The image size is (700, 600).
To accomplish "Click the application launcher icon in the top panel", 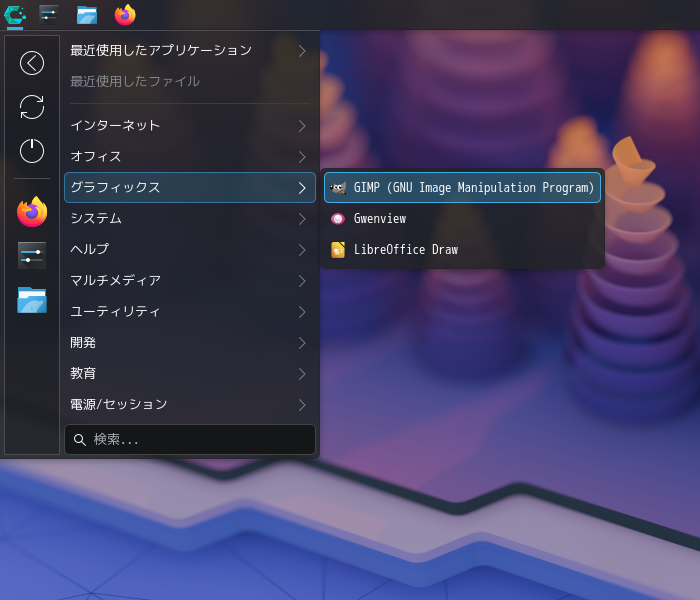I will 15,15.
